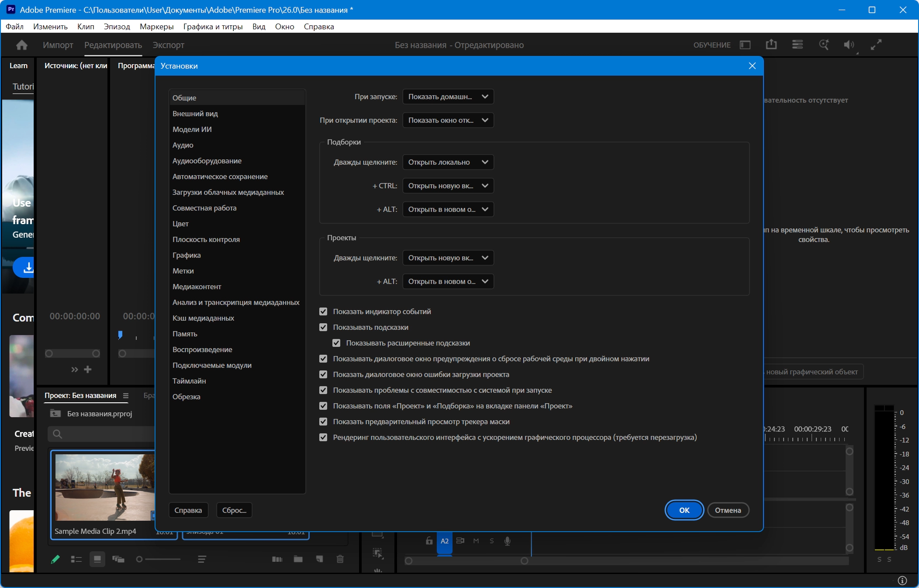
Task: Open Подборки +CTRL dropdown
Action: (448, 186)
